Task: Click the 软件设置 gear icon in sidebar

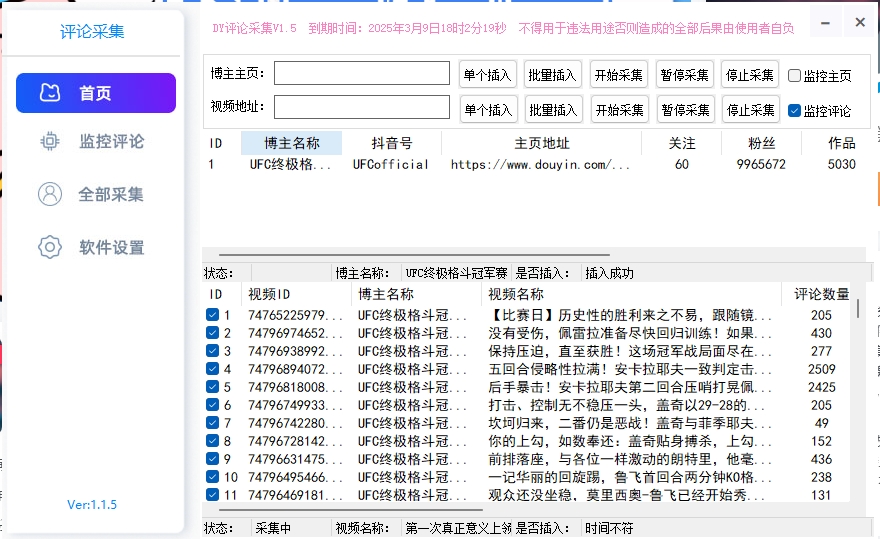Action: (x=50, y=247)
